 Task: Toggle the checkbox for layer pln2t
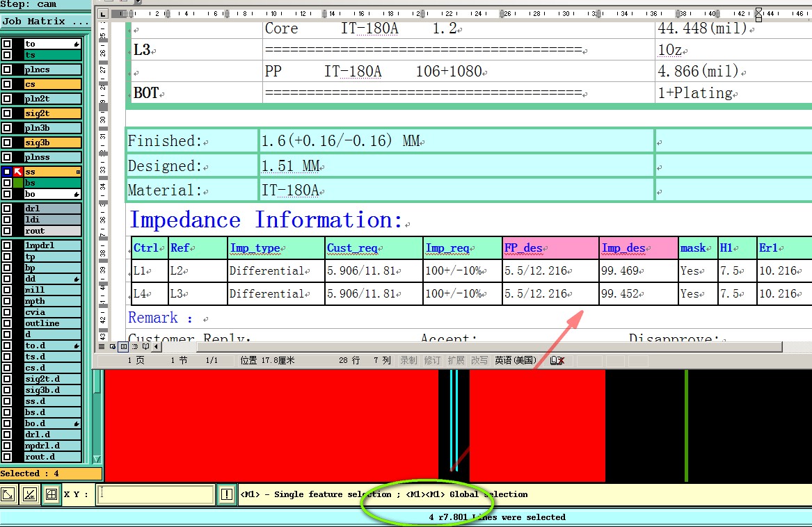[x=7, y=98]
